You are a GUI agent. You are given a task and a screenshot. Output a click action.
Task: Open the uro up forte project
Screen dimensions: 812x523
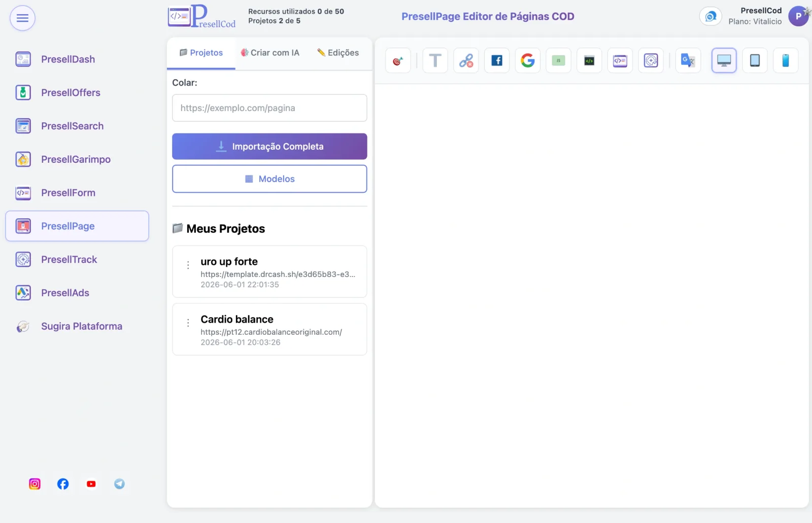(269, 272)
